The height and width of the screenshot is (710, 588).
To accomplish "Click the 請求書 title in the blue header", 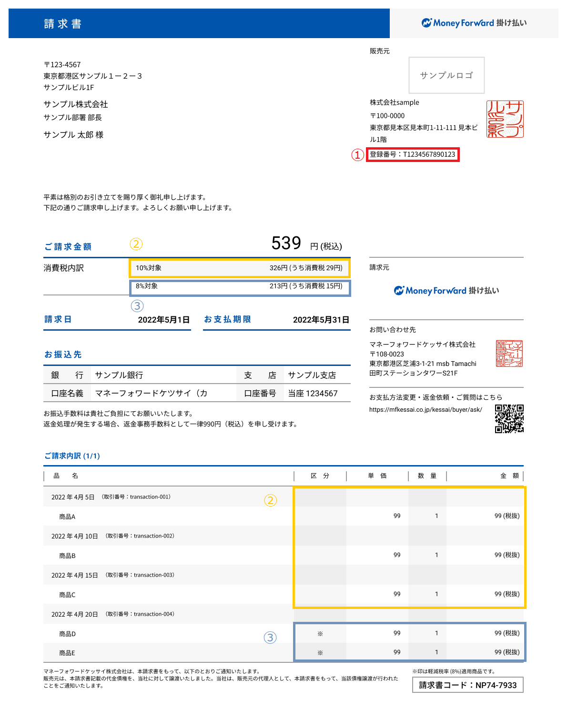I will [x=63, y=24].
